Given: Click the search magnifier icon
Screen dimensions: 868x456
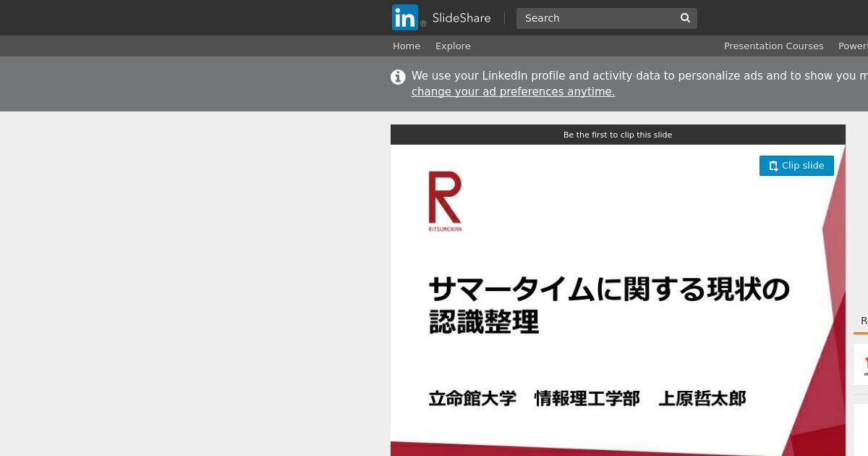Looking at the screenshot, I should coord(685,18).
